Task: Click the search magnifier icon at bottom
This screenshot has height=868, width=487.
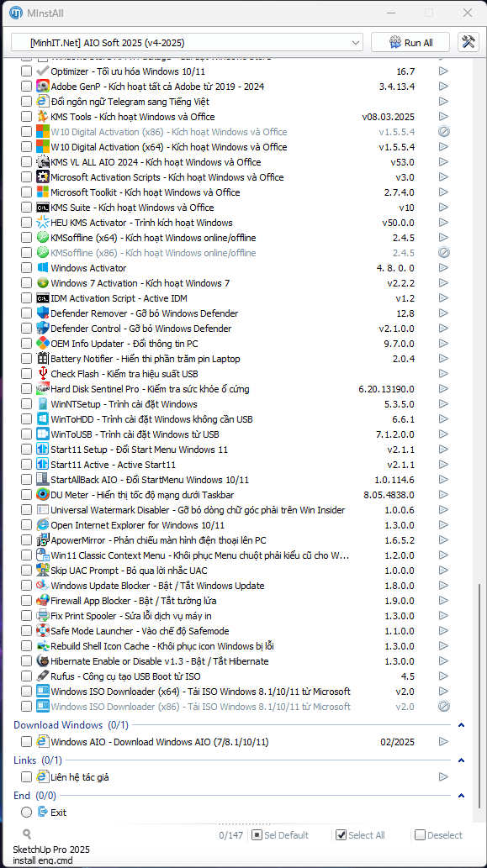Action: click(27, 834)
